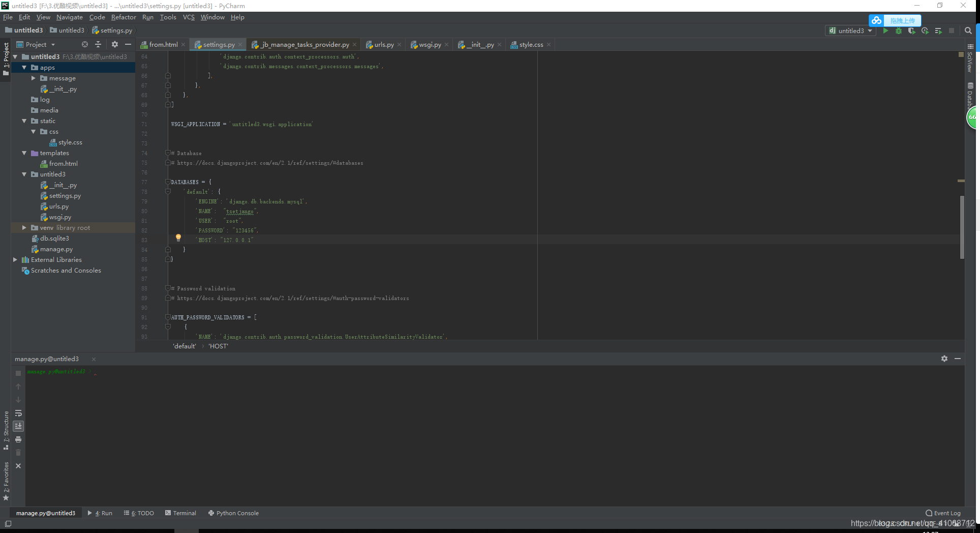This screenshot has width=980, height=533.
Task: Open the 6: TODO tool window
Action: [x=139, y=513]
